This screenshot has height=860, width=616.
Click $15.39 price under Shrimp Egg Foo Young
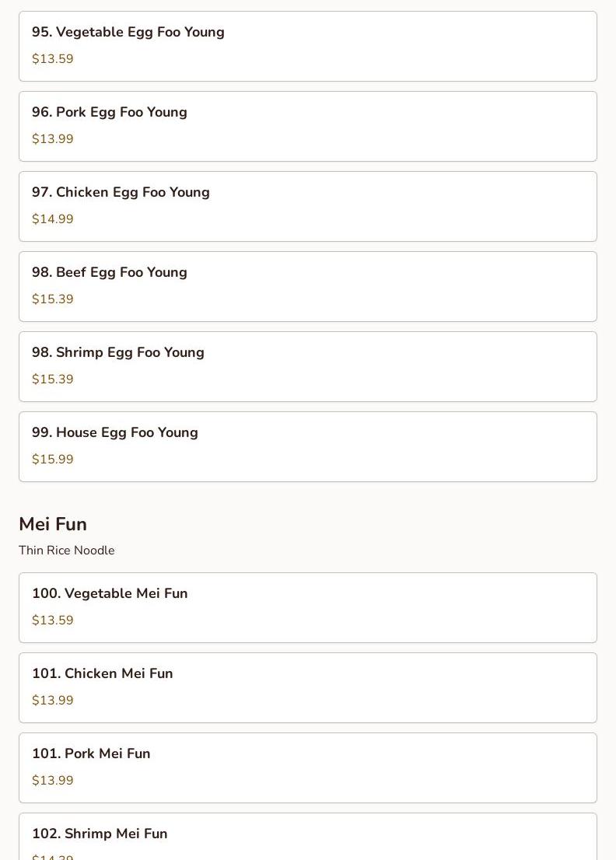53,379
